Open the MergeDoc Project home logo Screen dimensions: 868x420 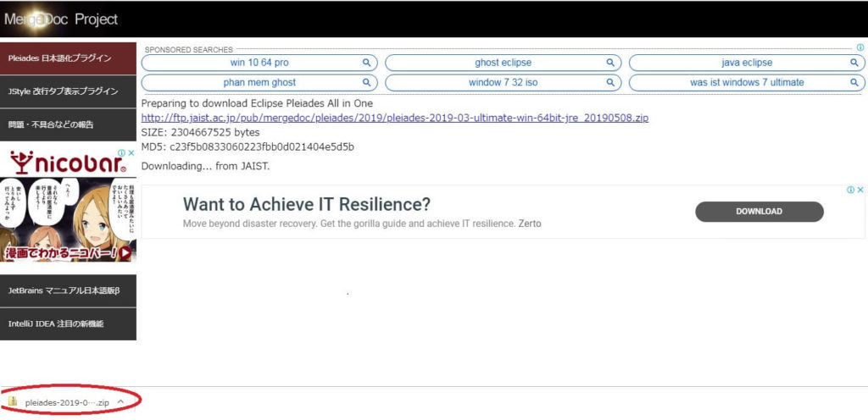61,19
